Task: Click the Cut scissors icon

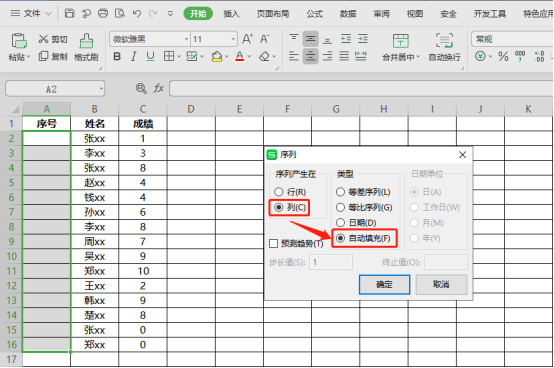Action: 43,39
